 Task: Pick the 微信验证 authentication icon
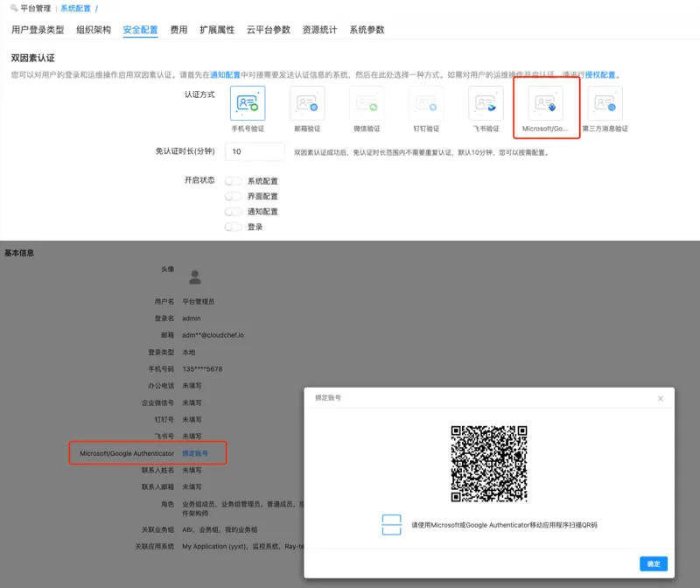[x=367, y=103]
